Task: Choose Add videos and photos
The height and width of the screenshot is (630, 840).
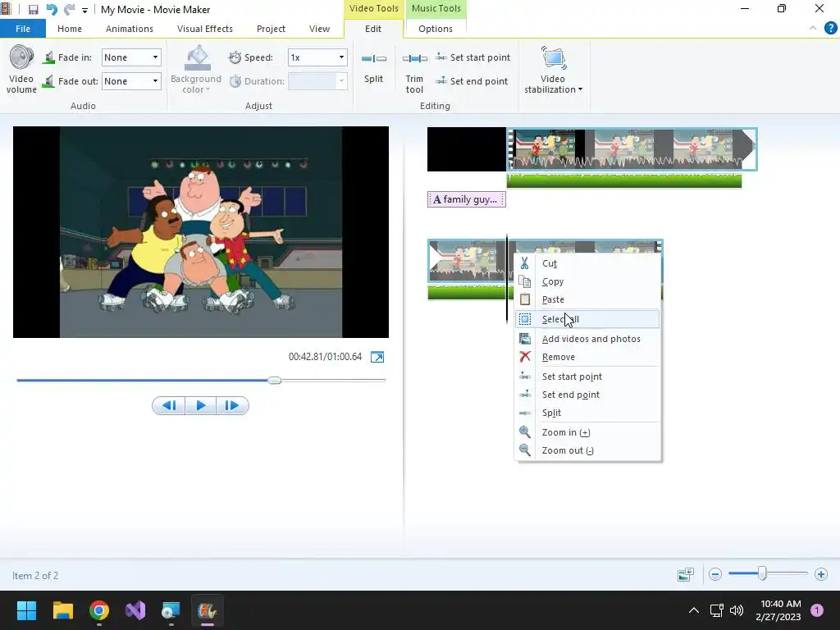Action: (x=587, y=339)
